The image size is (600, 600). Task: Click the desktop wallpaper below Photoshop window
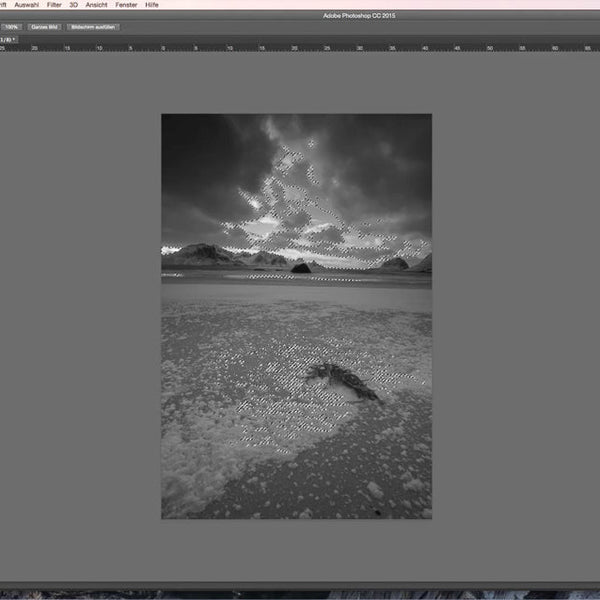[x=300, y=594]
